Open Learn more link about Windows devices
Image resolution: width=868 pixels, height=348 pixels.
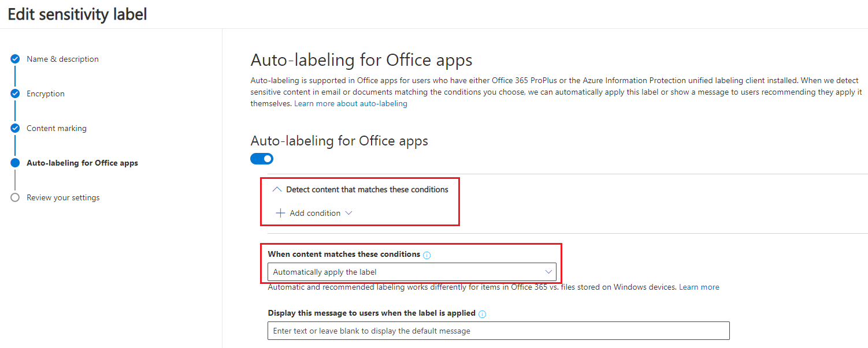[699, 287]
